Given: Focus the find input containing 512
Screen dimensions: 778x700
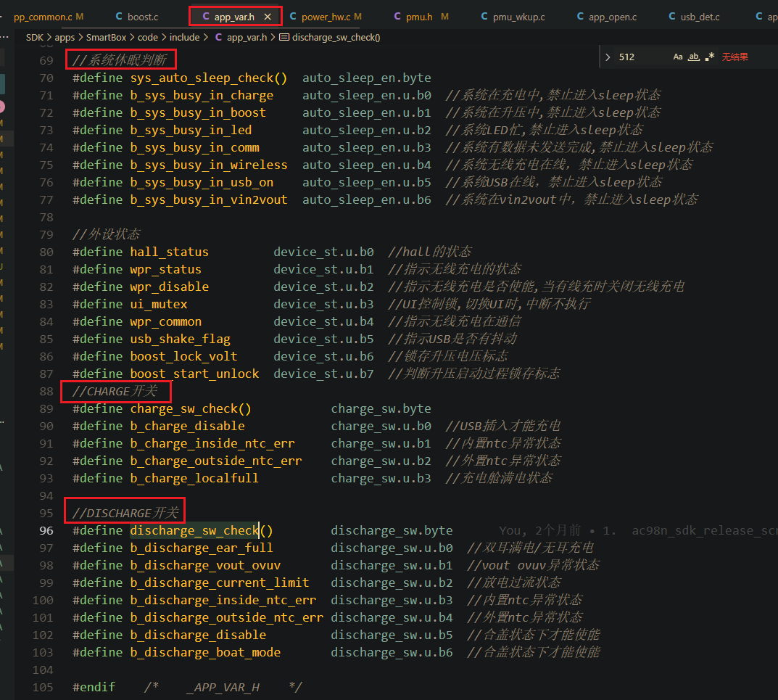Looking at the screenshot, I should click(642, 57).
